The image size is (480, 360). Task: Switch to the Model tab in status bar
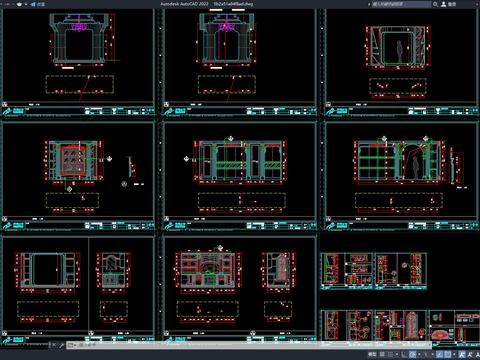click(372, 354)
